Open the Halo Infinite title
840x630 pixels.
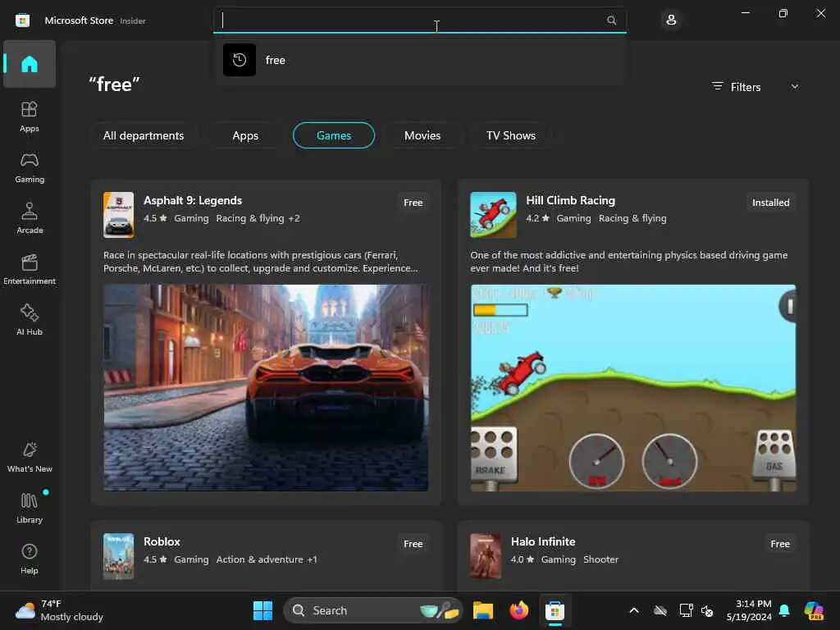click(x=543, y=541)
